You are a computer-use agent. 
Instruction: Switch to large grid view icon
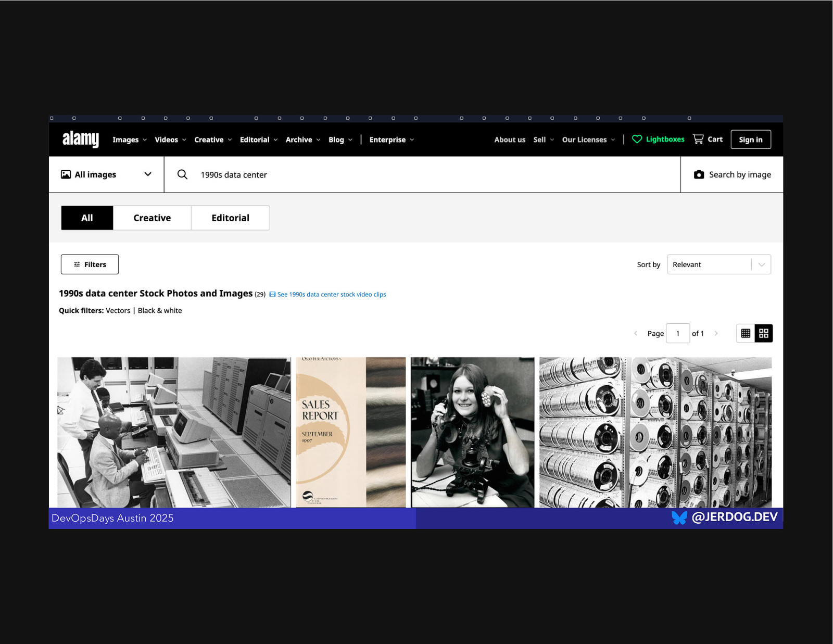coord(764,333)
